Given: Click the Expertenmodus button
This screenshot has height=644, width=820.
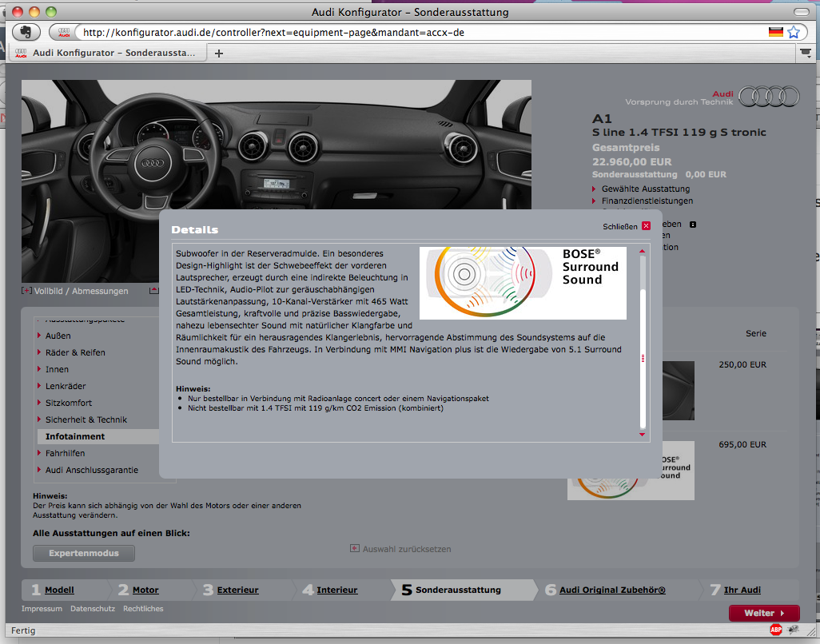Looking at the screenshot, I should [x=84, y=553].
